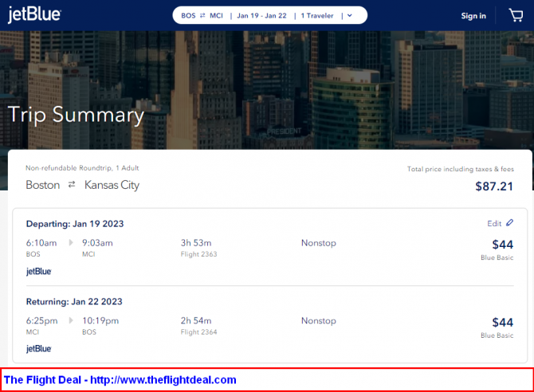Click Kansas City city name
Image resolution: width=534 pixels, height=392 pixels.
pyautogui.click(x=112, y=185)
